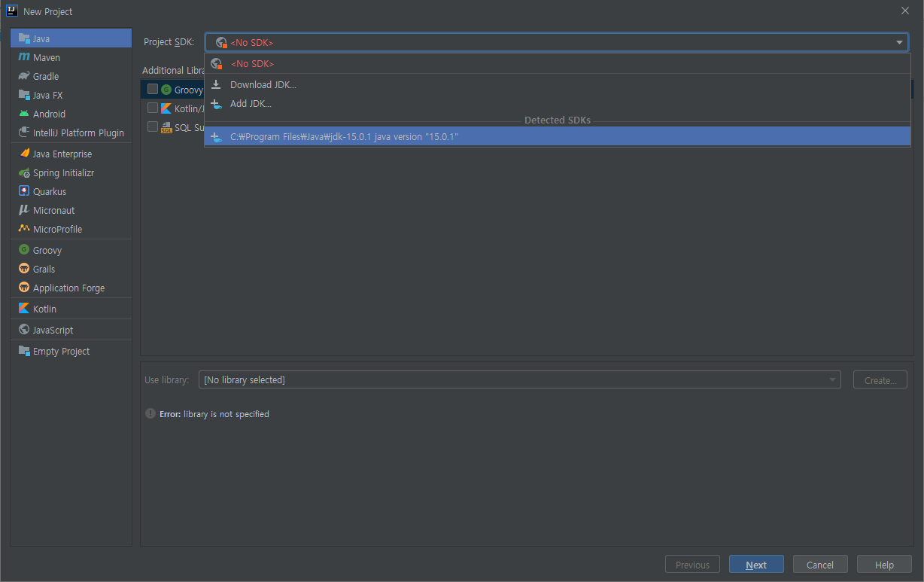This screenshot has height=582, width=924.
Task: Click the JavaScript globe icon
Action: (x=24, y=330)
